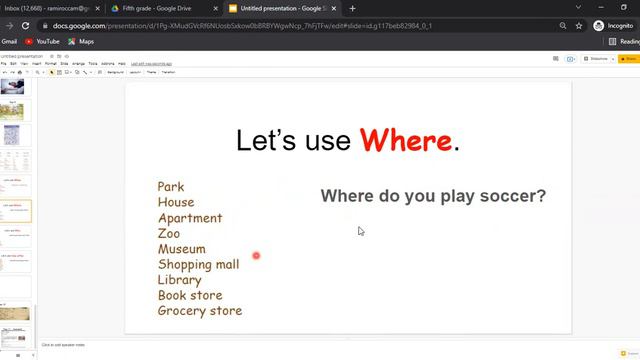This screenshot has height=360, width=640.
Task: Click the document status cloud icon
Action: tap(67, 56)
